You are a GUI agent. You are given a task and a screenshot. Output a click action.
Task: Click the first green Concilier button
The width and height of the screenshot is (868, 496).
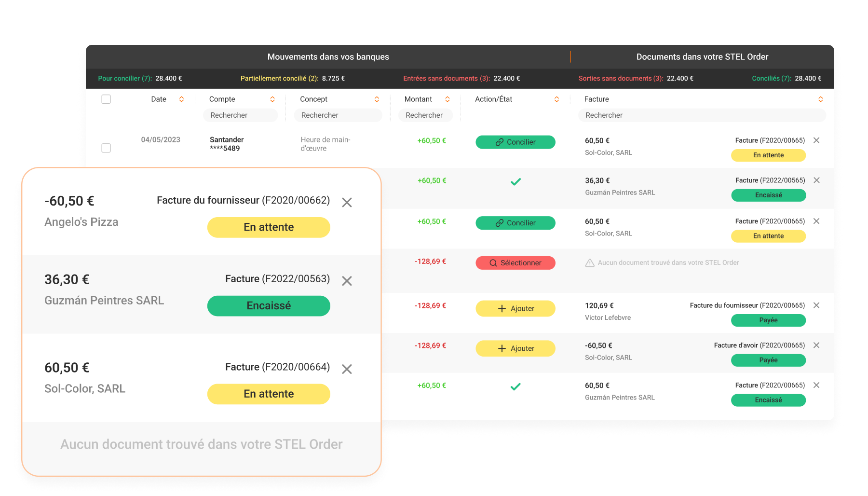tap(515, 142)
